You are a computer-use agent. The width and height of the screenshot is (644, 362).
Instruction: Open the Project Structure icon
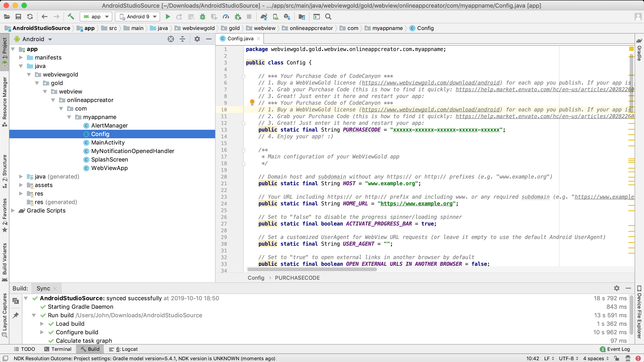point(302,17)
